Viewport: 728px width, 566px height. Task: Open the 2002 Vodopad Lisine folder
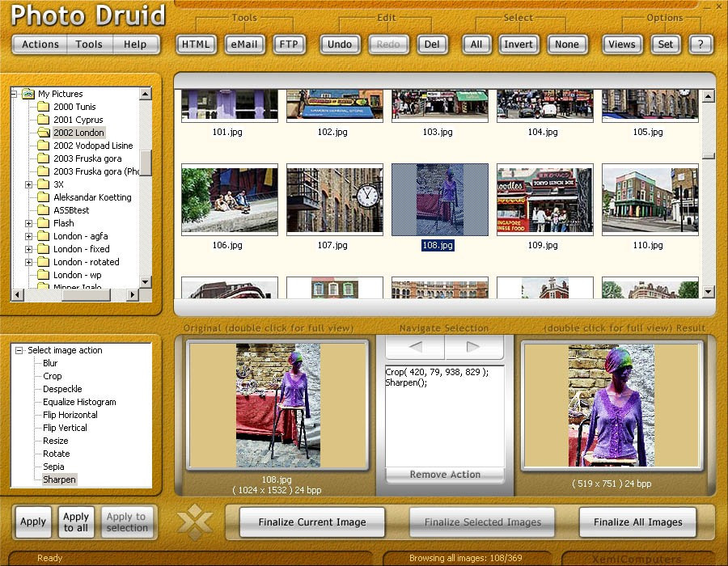point(93,146)
